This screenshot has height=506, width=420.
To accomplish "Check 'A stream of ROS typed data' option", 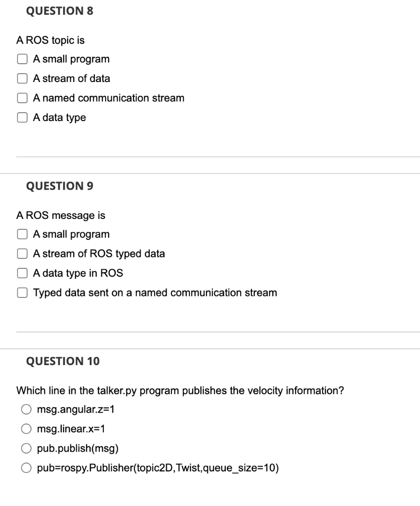I will click(x=22, y=253).
